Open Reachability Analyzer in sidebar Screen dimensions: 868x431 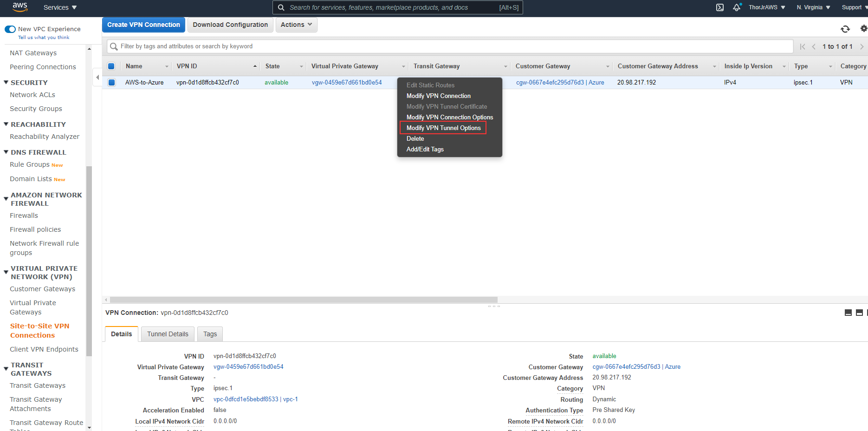[x=45, y=137]
